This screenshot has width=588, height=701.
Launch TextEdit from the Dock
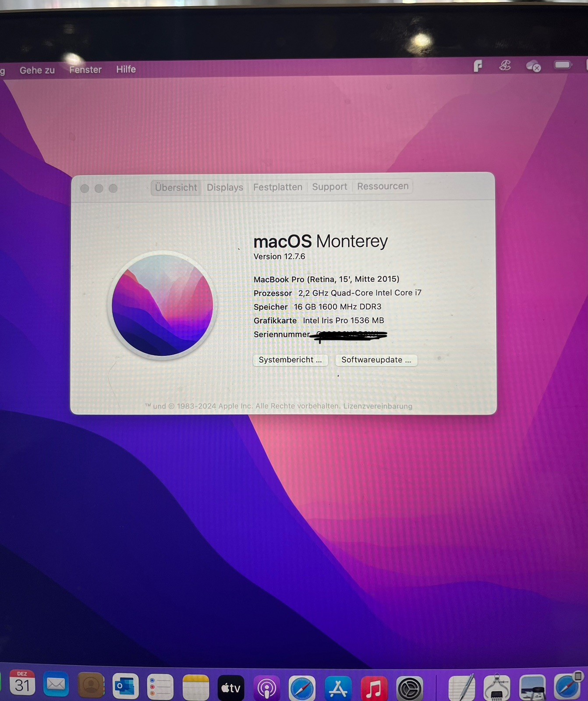[x=461, y=688]
